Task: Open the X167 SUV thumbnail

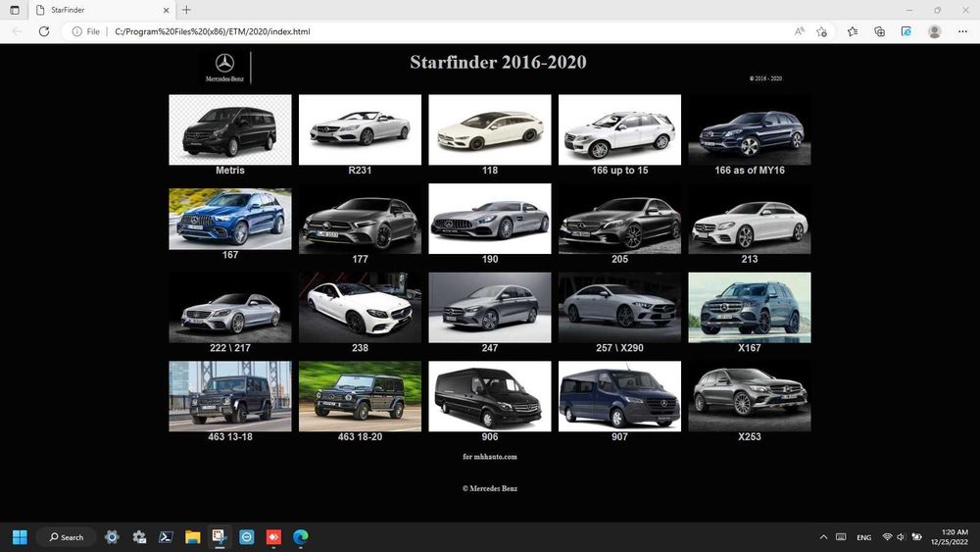Action: coord(750,307)
